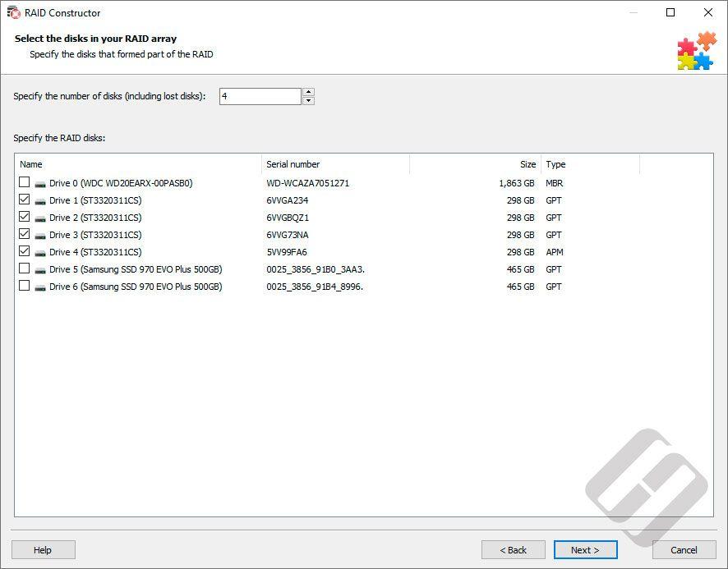Click serial number 0025_3856_91B0_3AA3.
Screen dimensions: 728x569
coord(316,269)
